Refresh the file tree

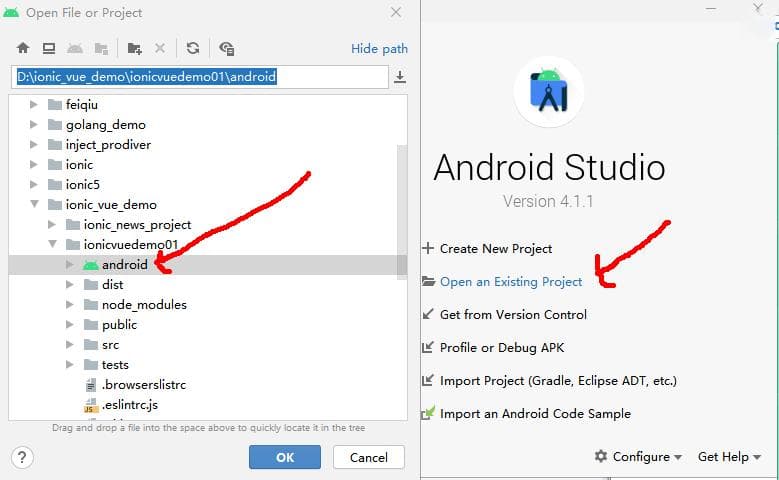point(193,48)
